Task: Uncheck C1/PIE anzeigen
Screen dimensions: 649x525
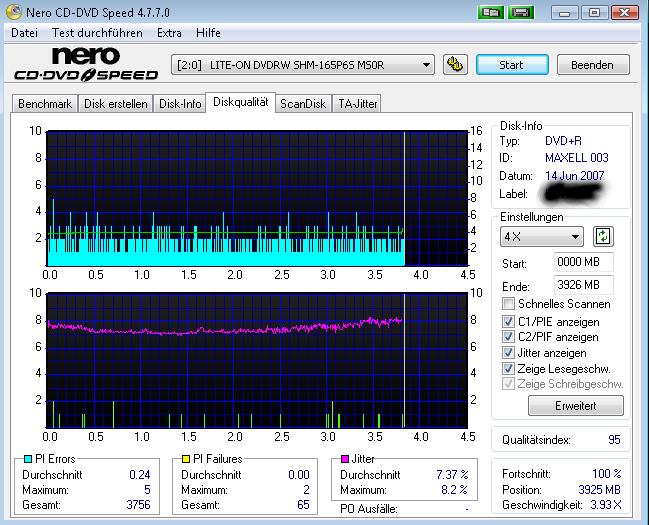Action: click(510, 321)
